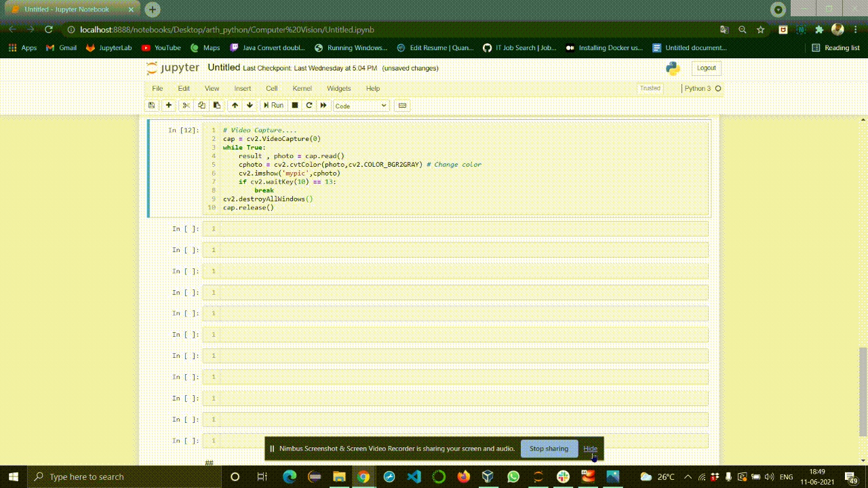Click the Windows taskbar search box
This screenshot has height=488, width=868.
click(125, 476)
